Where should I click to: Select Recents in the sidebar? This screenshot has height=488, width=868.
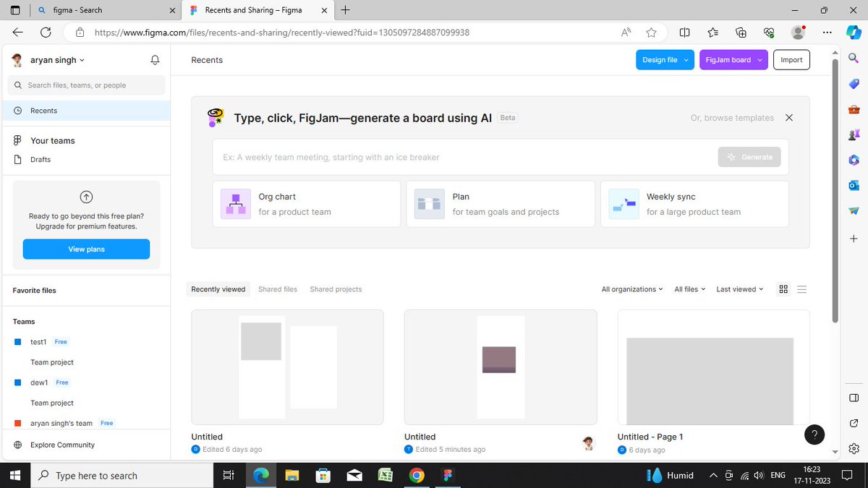pyautogui.click(x=85, y=111)
